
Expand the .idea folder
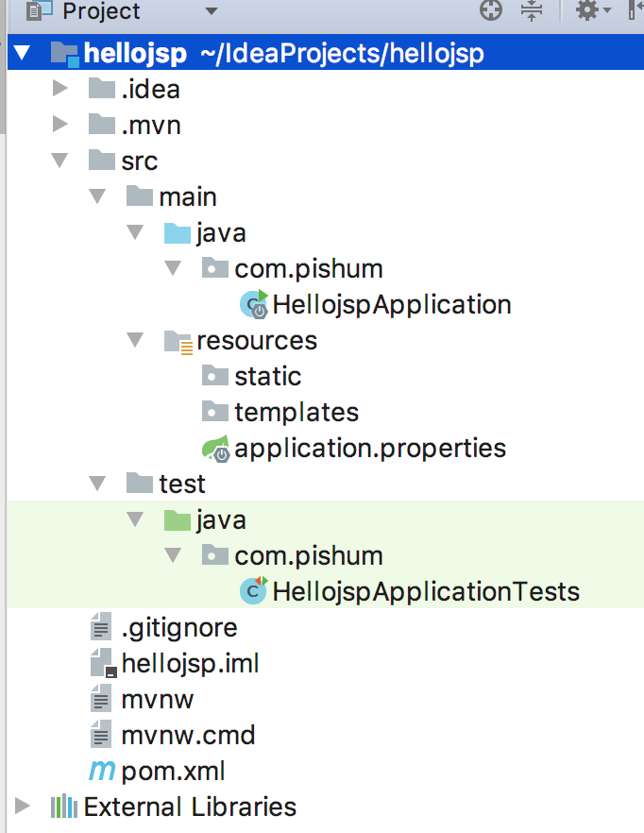[60, 90]
